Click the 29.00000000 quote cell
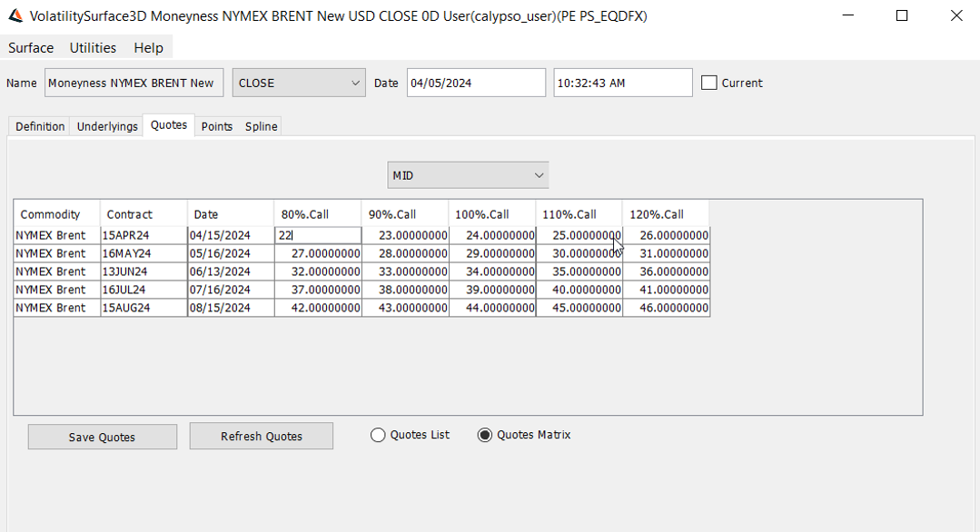 492,253
